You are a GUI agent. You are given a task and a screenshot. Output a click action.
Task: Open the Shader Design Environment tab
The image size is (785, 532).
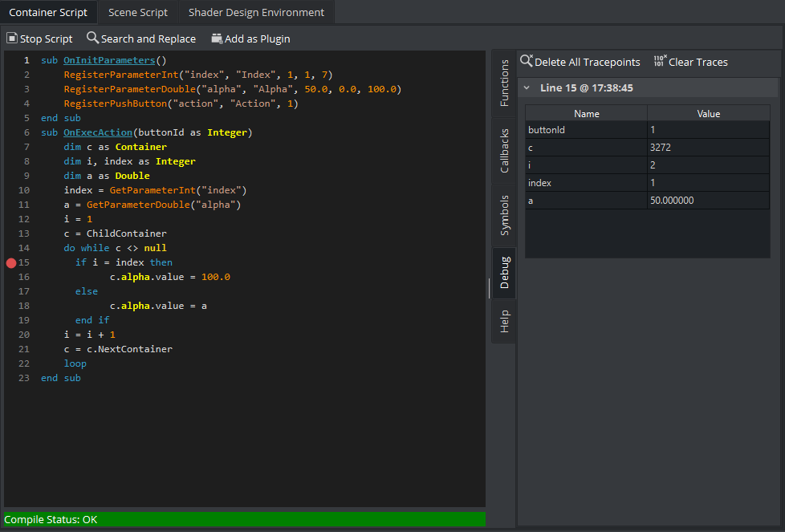(x=256, y=12)
